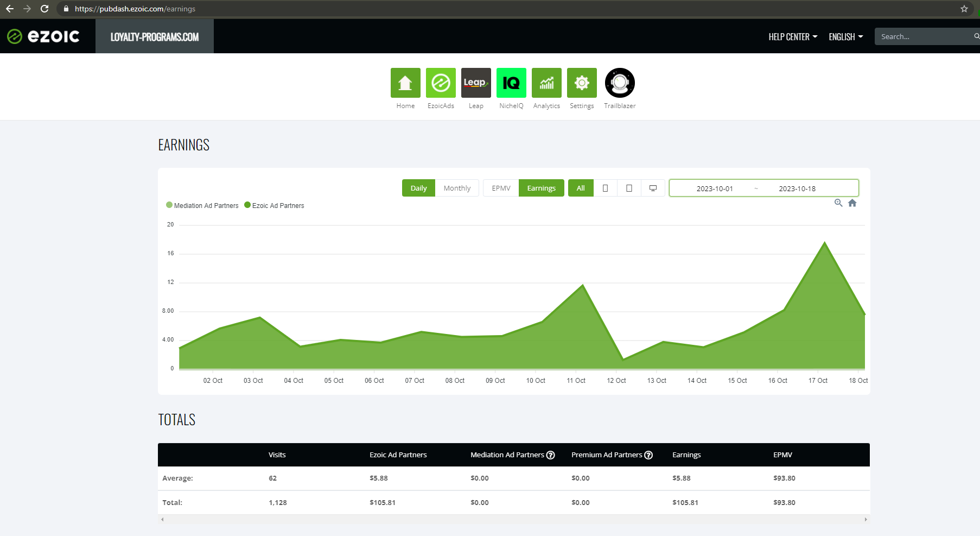
Task: Click the Visits column header
Action: (x=277, y=455)
